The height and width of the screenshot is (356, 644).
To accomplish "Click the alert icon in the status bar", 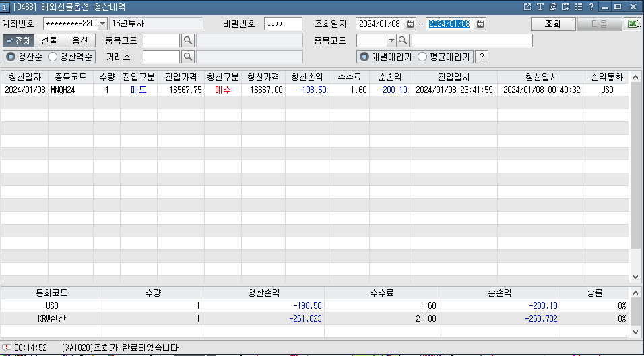I will (7, 348).
